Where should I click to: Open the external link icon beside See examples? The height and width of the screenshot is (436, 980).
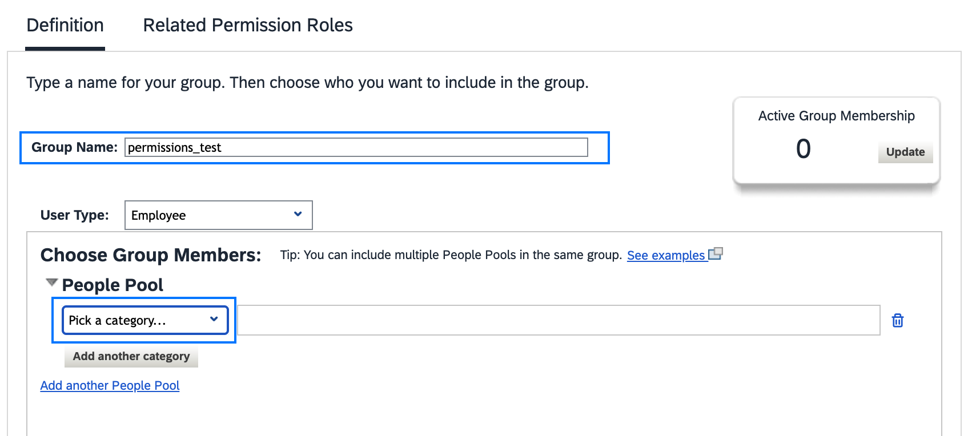[716, 254]
